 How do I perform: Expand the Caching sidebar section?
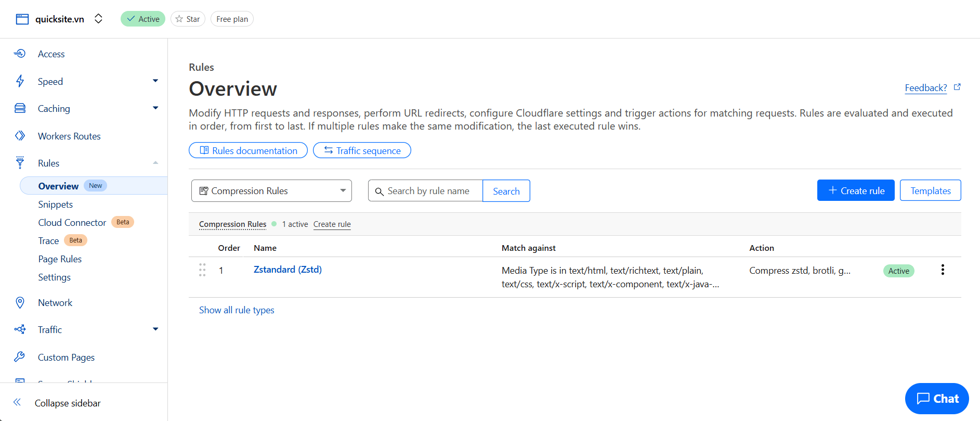155,108
